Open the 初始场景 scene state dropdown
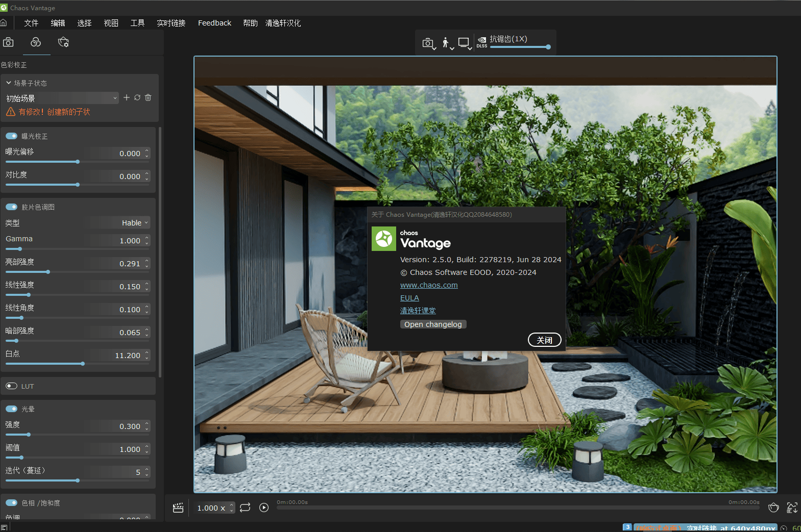Image resolution: width=801 pixels, height=532 pixels. [62, 98]
